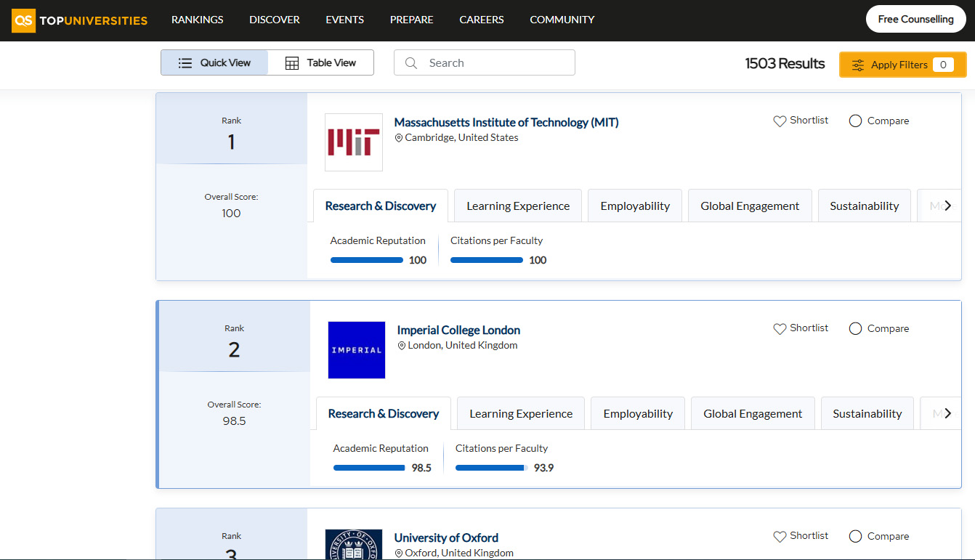Open University of Oxford link

pyautogui.click(x=446, y=537)
